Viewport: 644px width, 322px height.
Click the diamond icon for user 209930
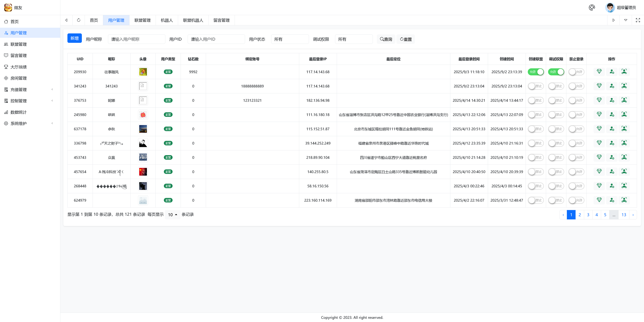[599, 72]
